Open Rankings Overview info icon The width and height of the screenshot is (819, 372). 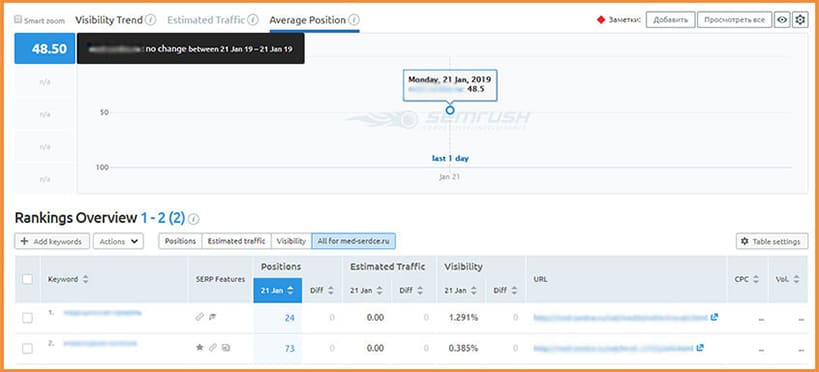(x=193, y=219)
